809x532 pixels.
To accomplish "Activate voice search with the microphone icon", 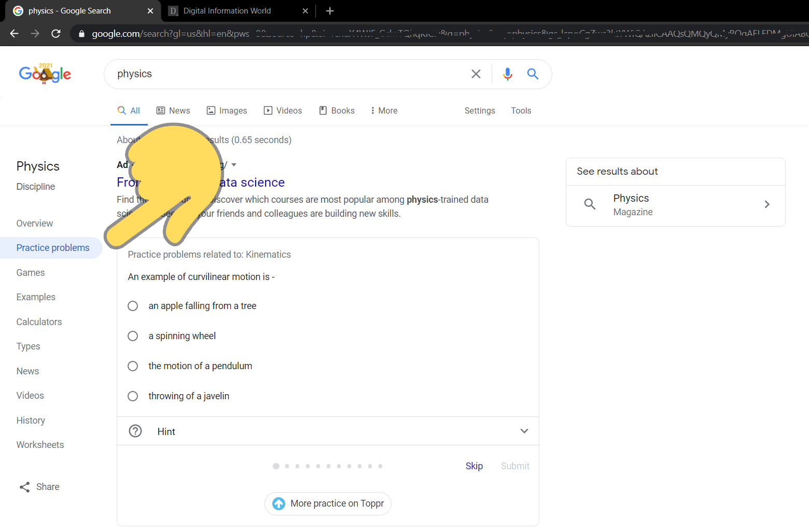I will (507, 74).
